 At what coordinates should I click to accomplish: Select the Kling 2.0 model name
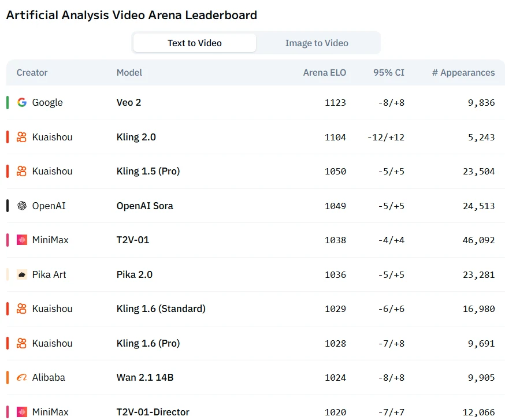pos(136,137)
